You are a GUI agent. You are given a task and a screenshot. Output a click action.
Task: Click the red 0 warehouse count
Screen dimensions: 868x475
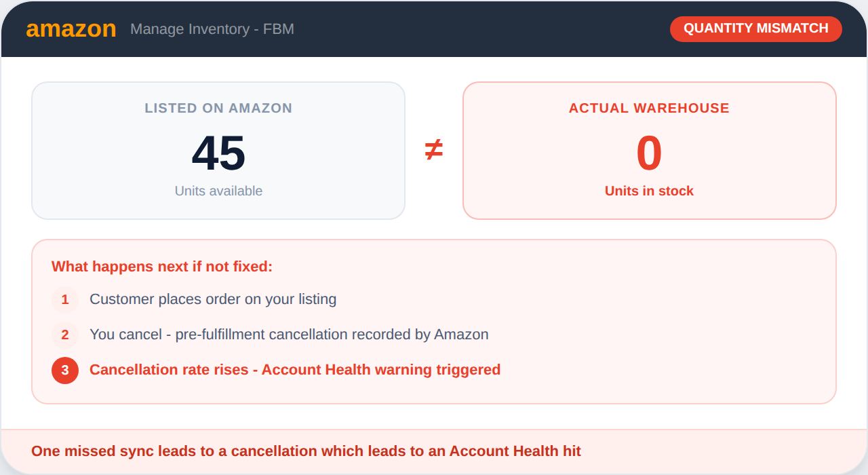tap(649, 153)
